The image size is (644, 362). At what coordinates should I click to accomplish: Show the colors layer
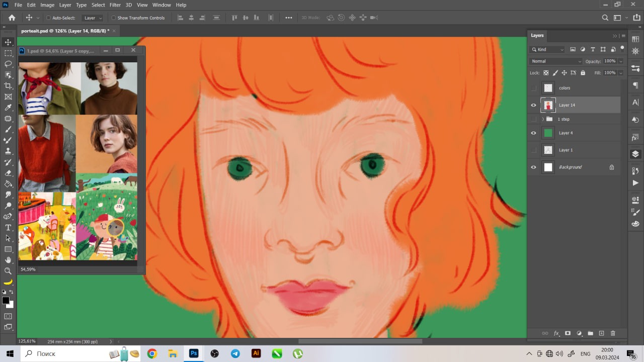[x=534, y=88]
